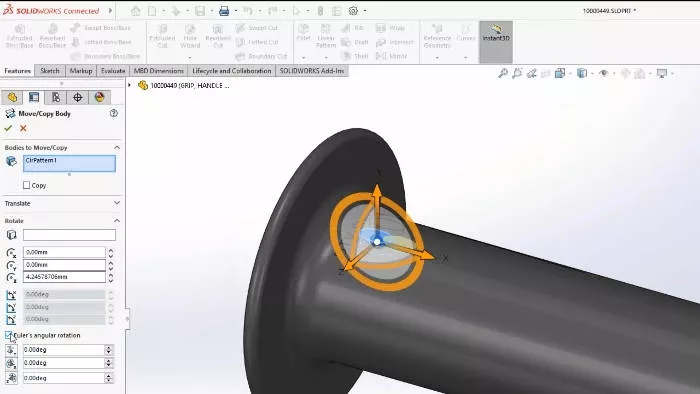The width and height of the screenshot is (700, 394).
Task: Open the DimXpertManager crosshair tab icon
Action: [78, 97]
